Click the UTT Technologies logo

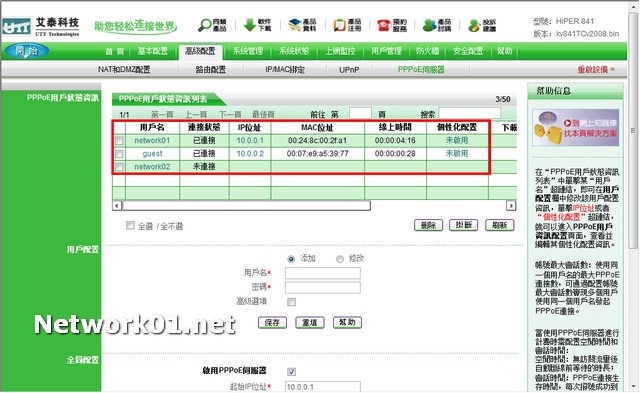(40, 27)
